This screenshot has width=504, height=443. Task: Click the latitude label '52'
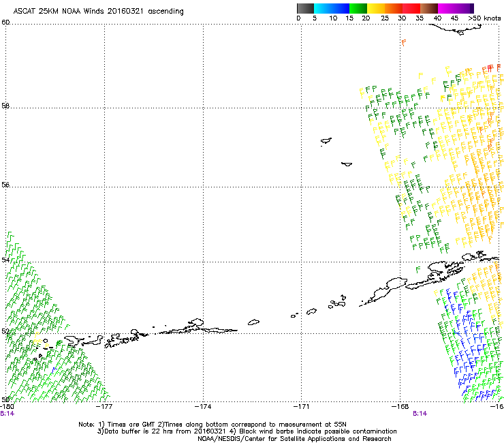pos(5,331)
